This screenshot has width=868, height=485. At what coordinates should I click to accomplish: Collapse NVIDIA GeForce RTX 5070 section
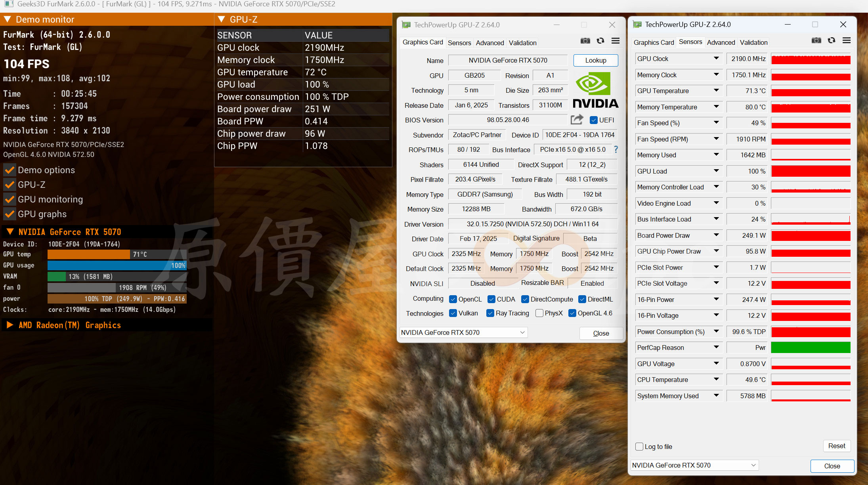[x=10, y=232]
